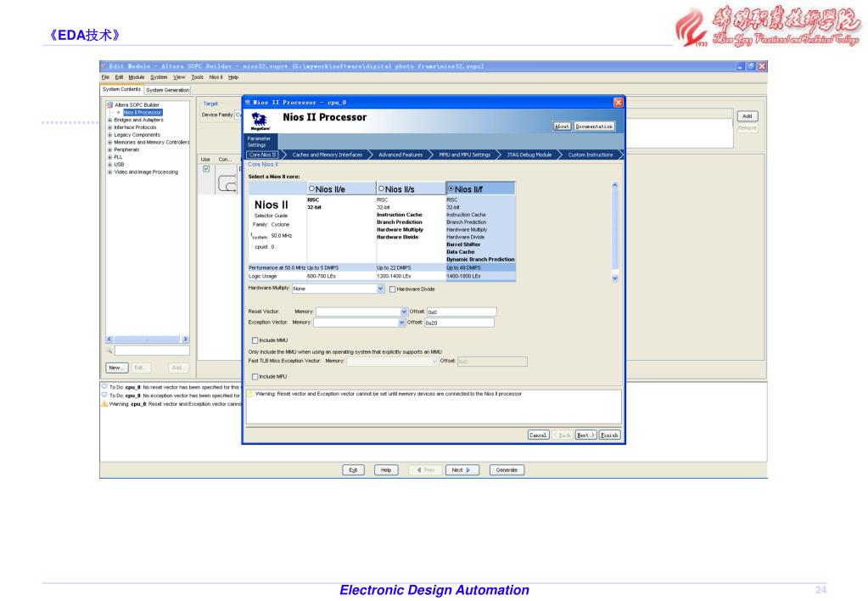Open the View menu
The height and width of the screenshot is (601, 868).
point(179,77)
